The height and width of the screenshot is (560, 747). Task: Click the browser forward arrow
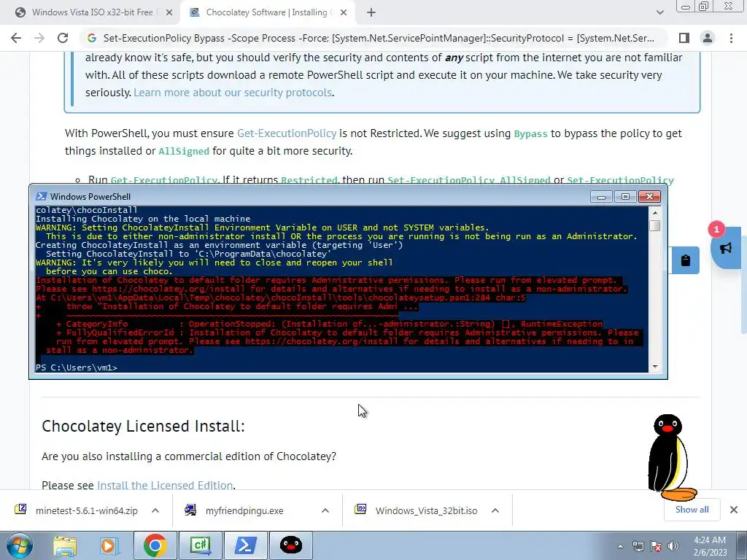pos(39,38)
